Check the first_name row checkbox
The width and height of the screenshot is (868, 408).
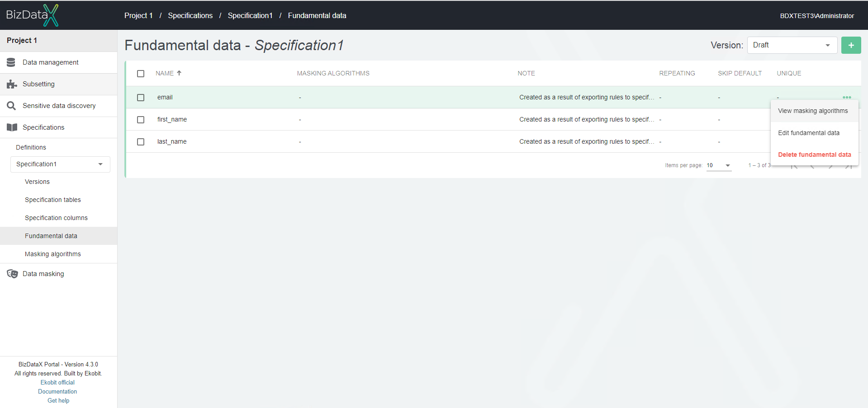pyautogui.click(x=141, y=120)
